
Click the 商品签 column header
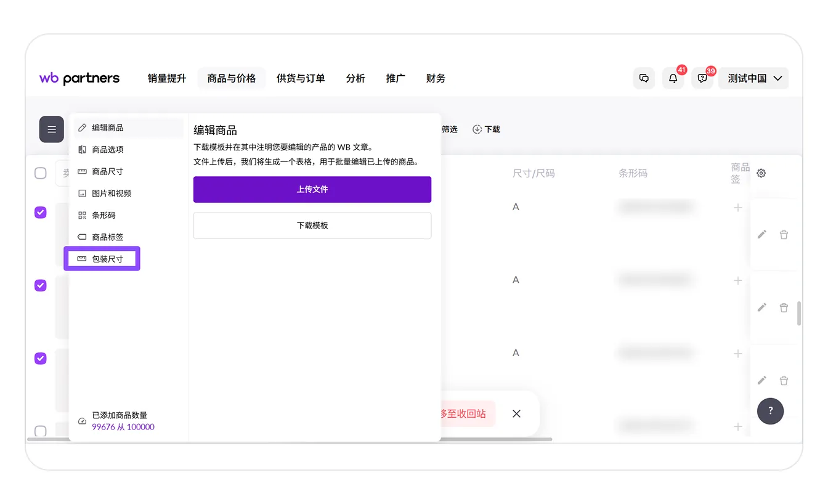pos(740,173)
